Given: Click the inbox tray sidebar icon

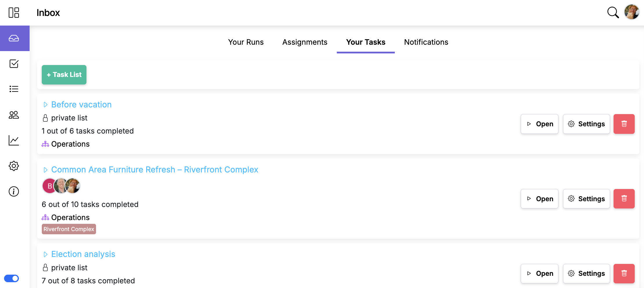Looking at the screenshot, I should [x=14, y=38].
